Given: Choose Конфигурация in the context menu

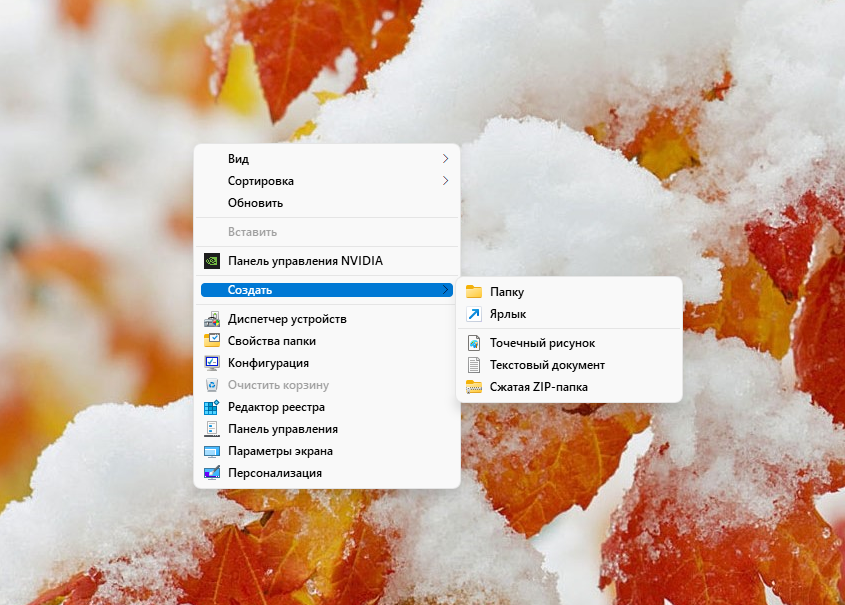Looking at the screenshot, I should 327,363.
